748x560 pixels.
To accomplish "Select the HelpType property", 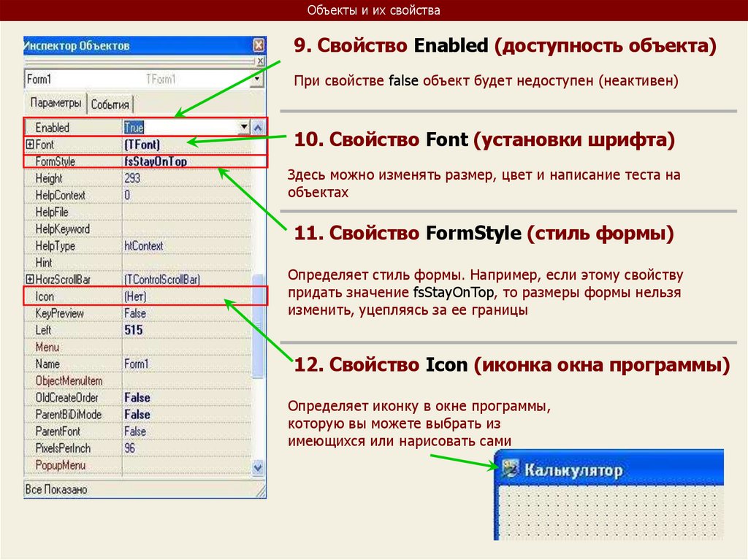I will pos(56,245).
